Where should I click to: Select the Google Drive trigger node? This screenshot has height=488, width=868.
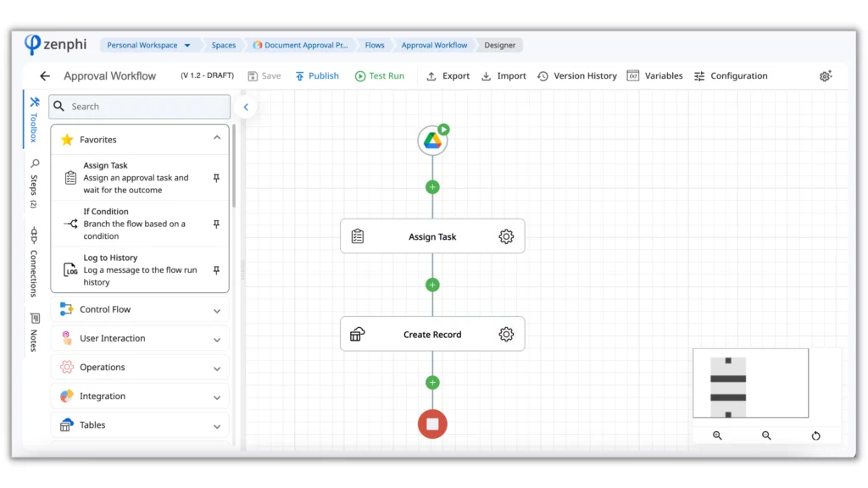coord(432,141)
